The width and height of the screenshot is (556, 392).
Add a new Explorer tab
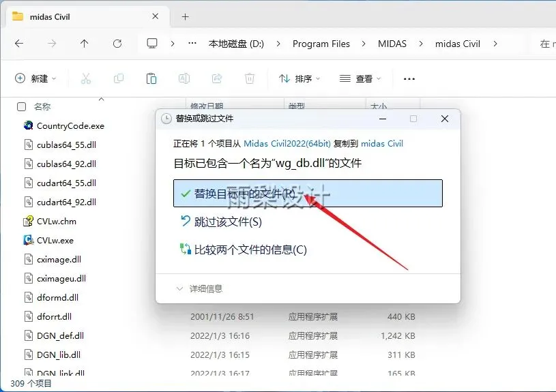coord(185,16)
